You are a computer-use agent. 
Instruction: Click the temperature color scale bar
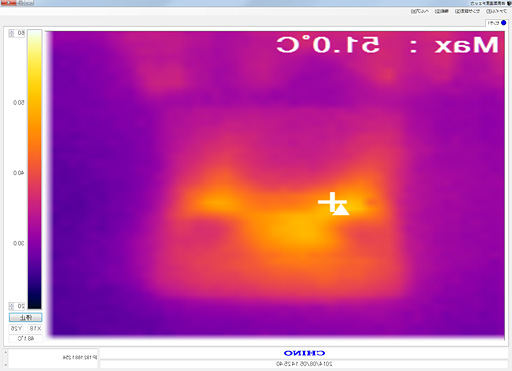(35, 169)
